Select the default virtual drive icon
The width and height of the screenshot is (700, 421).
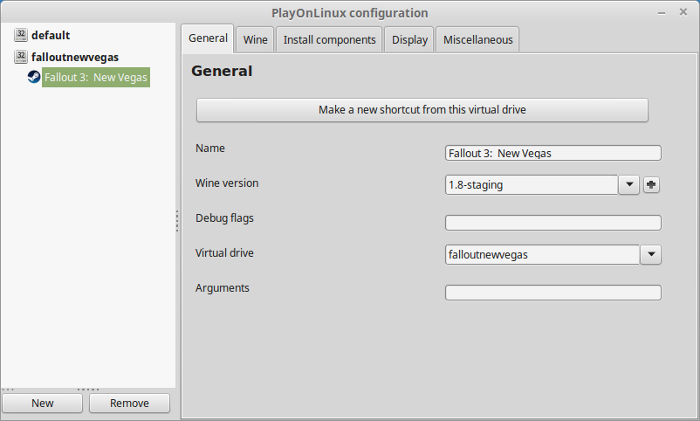(21, 35)
